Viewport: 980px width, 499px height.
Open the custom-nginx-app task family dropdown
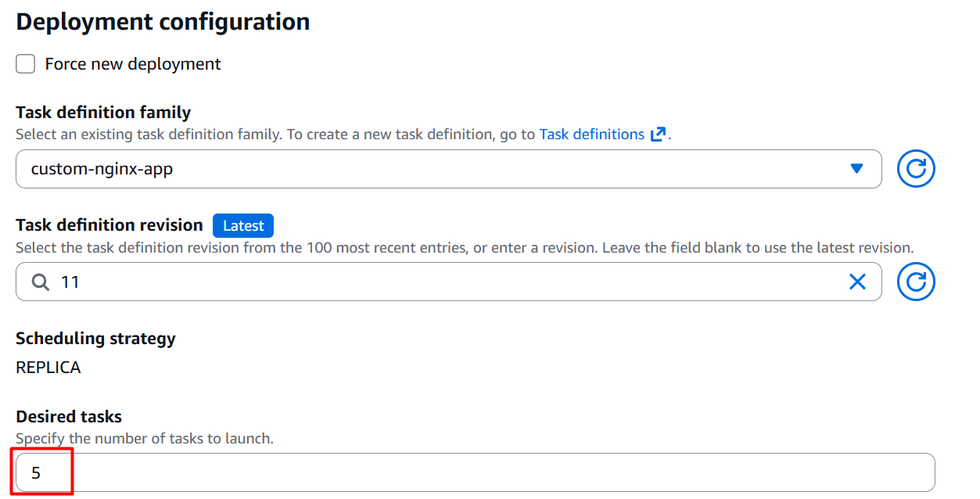[x=438, y=169]
